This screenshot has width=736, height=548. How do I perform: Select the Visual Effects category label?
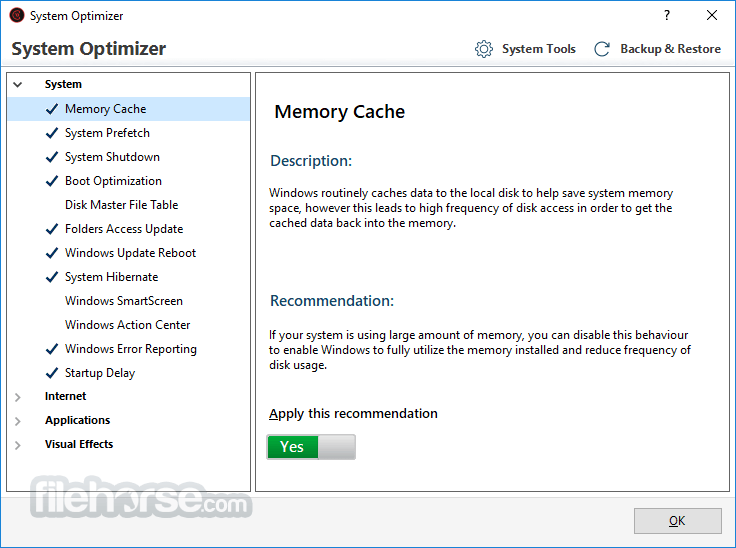[79, 444]
